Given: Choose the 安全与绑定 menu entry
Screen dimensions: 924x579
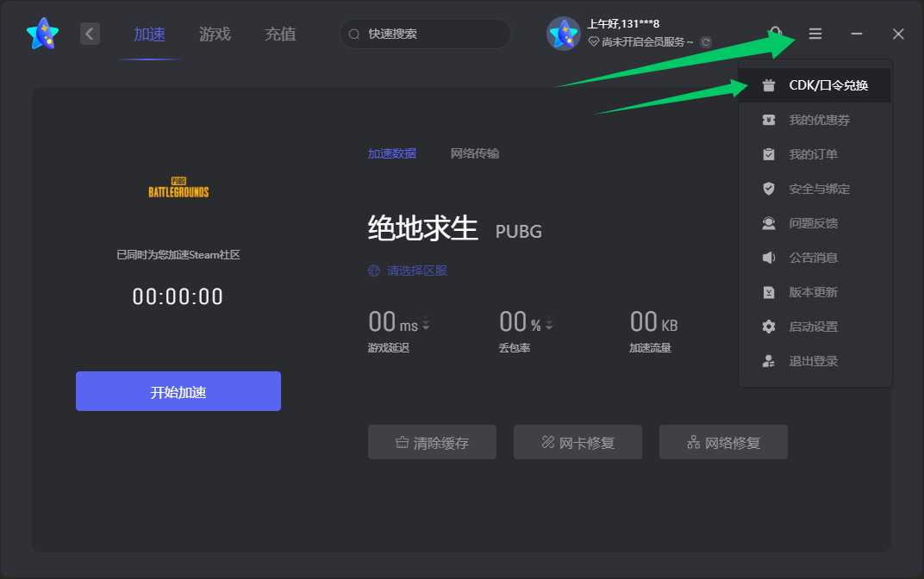Looking at the screenshot, I should click(815, 189).
